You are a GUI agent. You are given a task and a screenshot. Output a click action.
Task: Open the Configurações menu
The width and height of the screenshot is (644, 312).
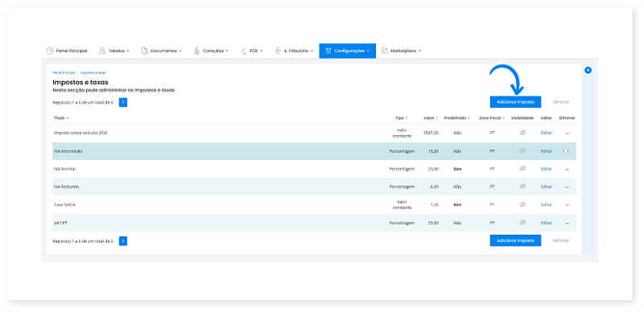click(x=348, y=51)
